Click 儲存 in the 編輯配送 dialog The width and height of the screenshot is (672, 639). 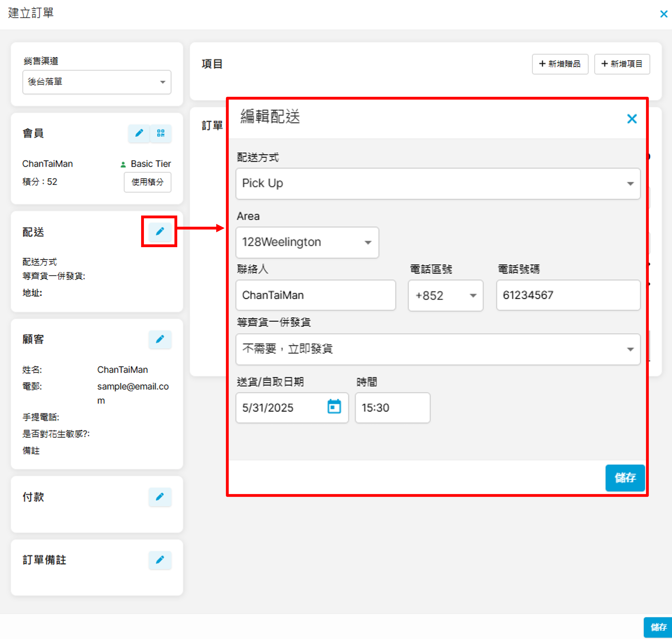click(x=625, y=478)
